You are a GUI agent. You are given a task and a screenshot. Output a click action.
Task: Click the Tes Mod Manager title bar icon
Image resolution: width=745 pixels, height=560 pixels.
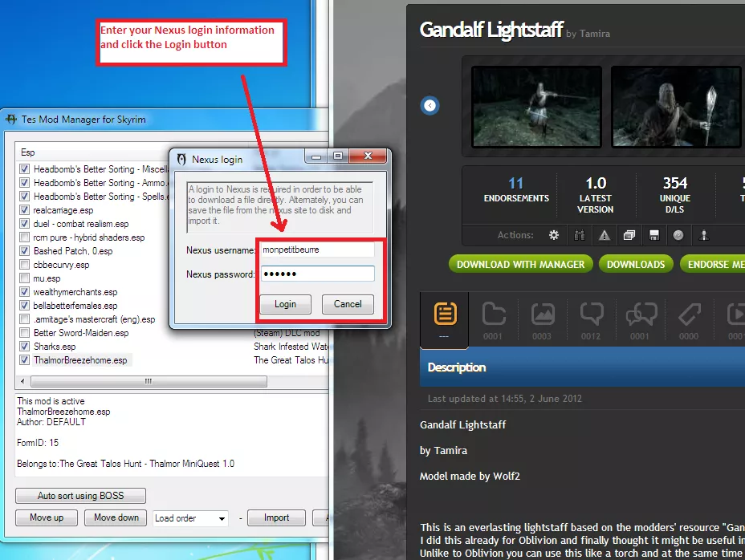coord(11,120)
